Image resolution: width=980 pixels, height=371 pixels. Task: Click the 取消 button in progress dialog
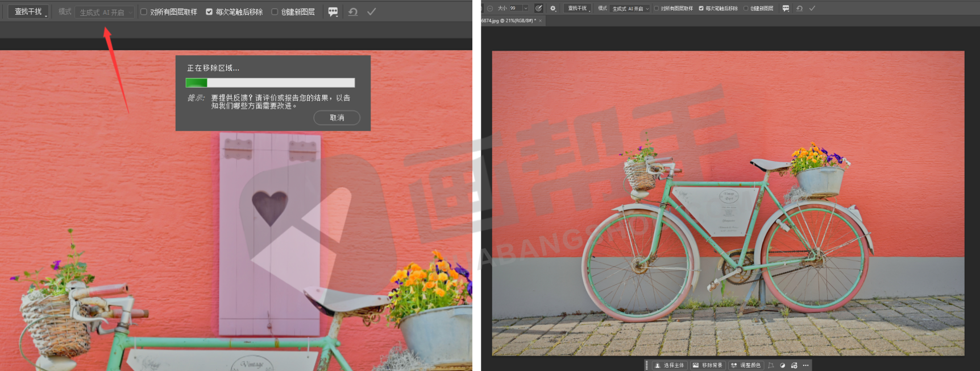point(337,118)
